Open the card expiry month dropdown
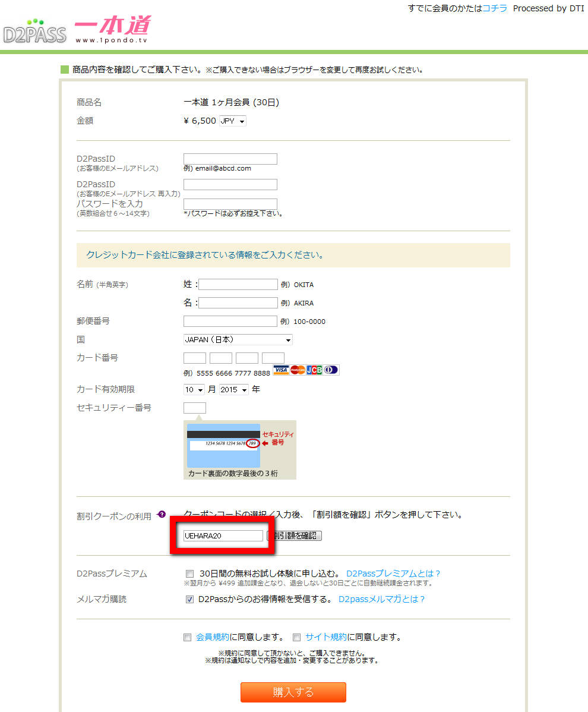The width and height of the screenshot is (588, 712). click(x=194, y=390)
